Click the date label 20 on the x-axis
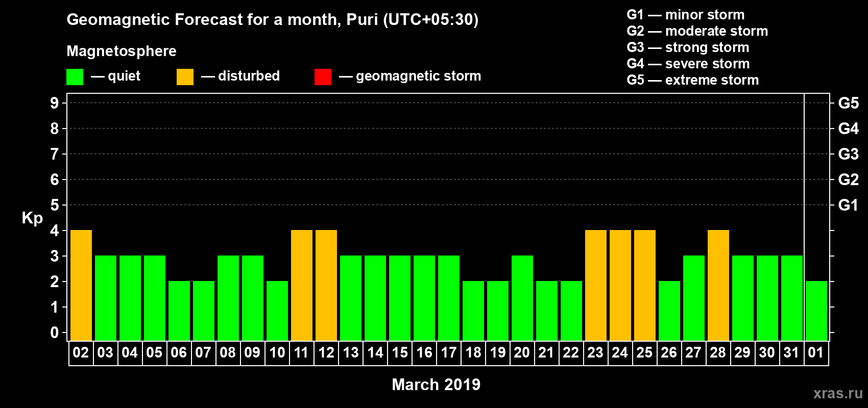Viewport: 868px width, 408px height. tap(522, 353)
